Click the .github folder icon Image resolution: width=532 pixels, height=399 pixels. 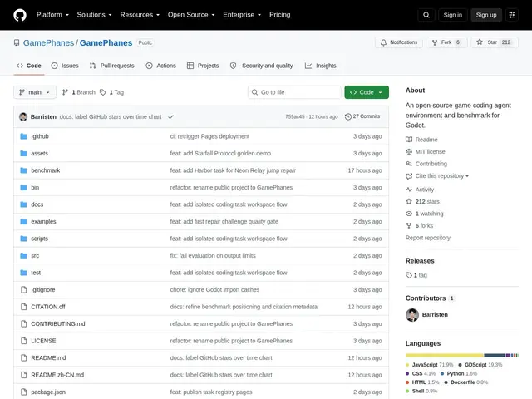[23, 136]
